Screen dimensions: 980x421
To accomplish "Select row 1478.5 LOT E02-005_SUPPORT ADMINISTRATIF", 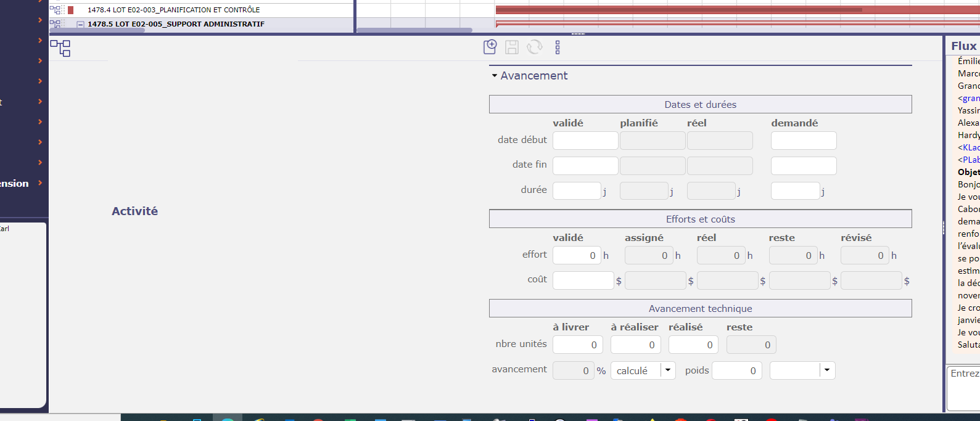I will 176,24.
